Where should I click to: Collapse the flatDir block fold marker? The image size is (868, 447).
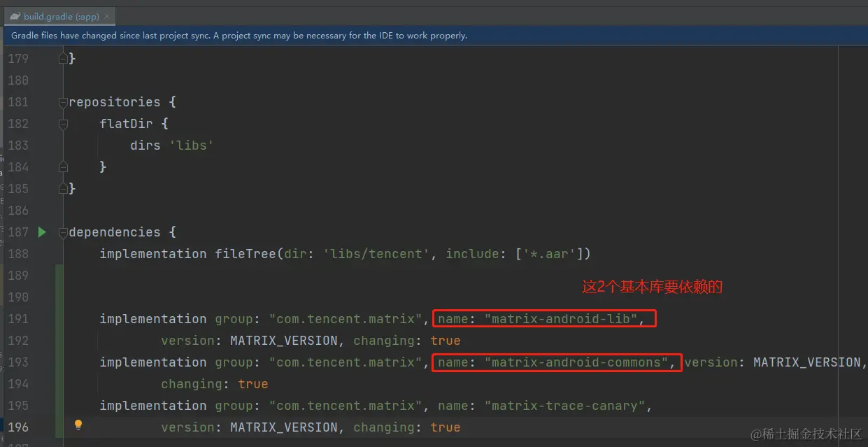point(63,124)
